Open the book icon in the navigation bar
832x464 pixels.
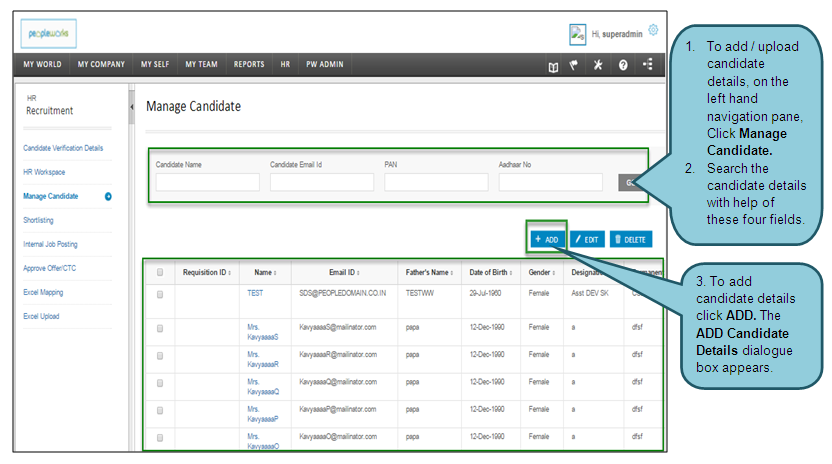coord(553,66)
